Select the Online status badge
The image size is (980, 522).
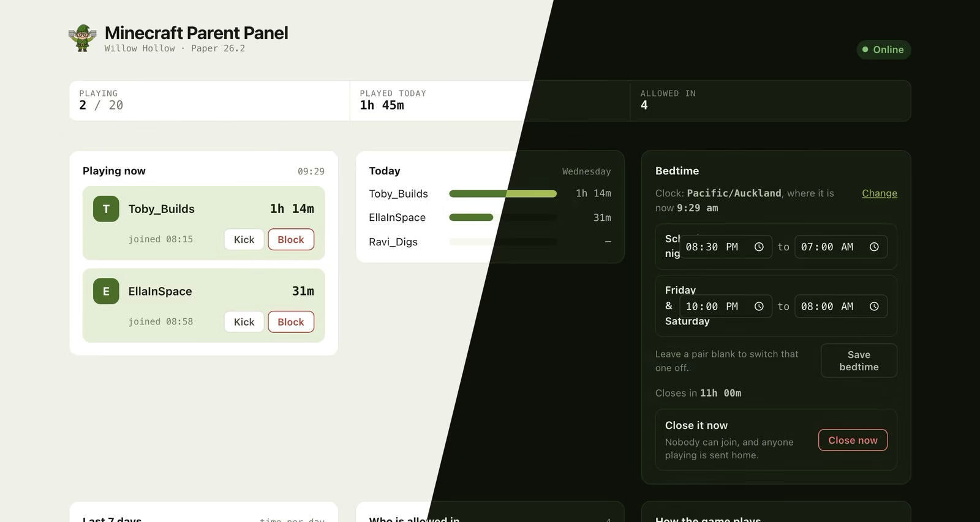[x=884, y=50]
